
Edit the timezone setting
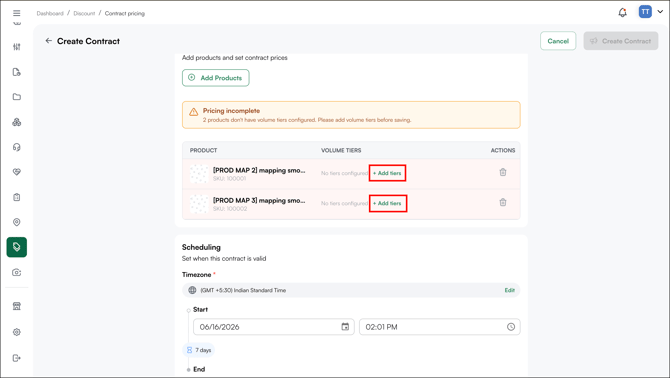510,290
